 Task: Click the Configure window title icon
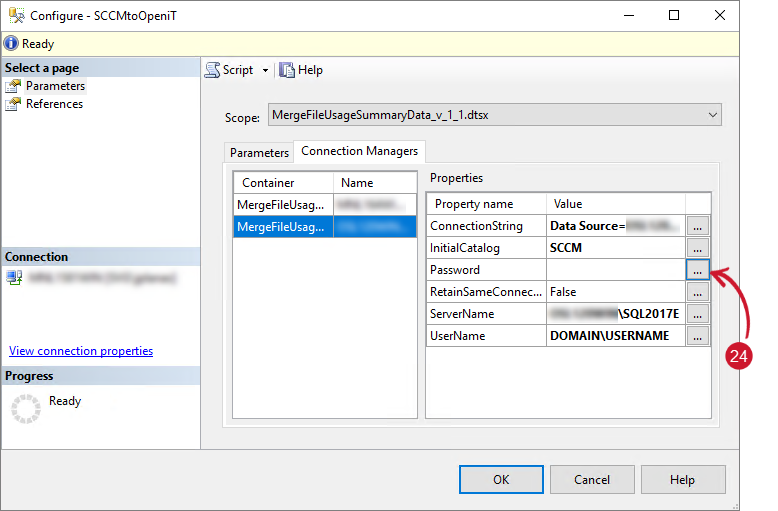(x=16, y=15)
